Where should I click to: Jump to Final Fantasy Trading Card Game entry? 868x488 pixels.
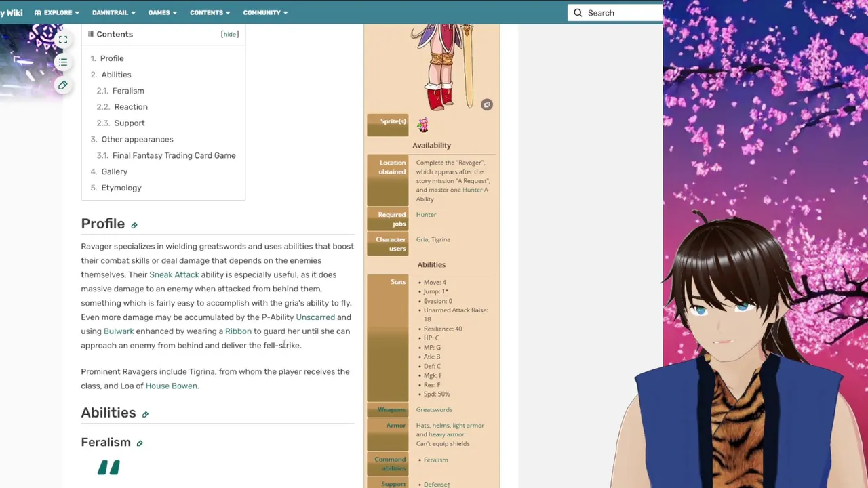(174, 156)
